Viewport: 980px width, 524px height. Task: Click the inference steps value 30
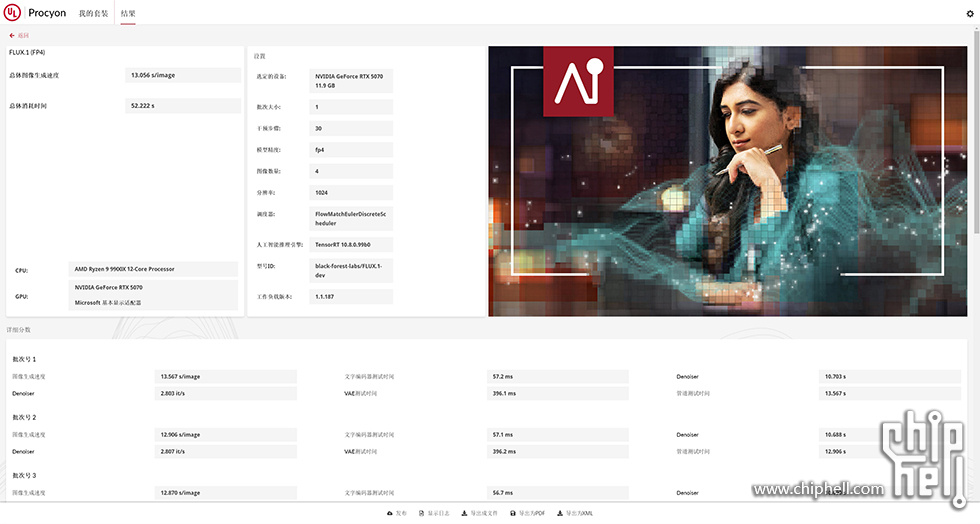click(351, 128)
